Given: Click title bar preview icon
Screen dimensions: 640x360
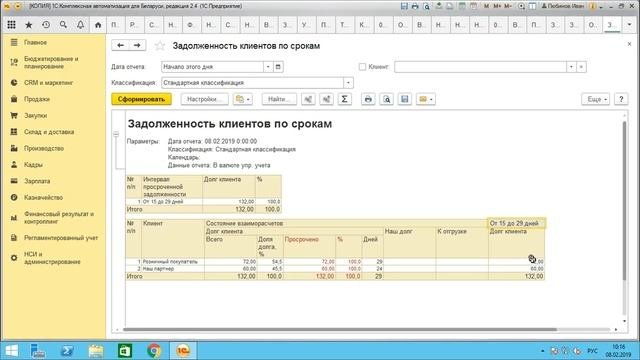Looking at the screenshot, I should 427,6.
